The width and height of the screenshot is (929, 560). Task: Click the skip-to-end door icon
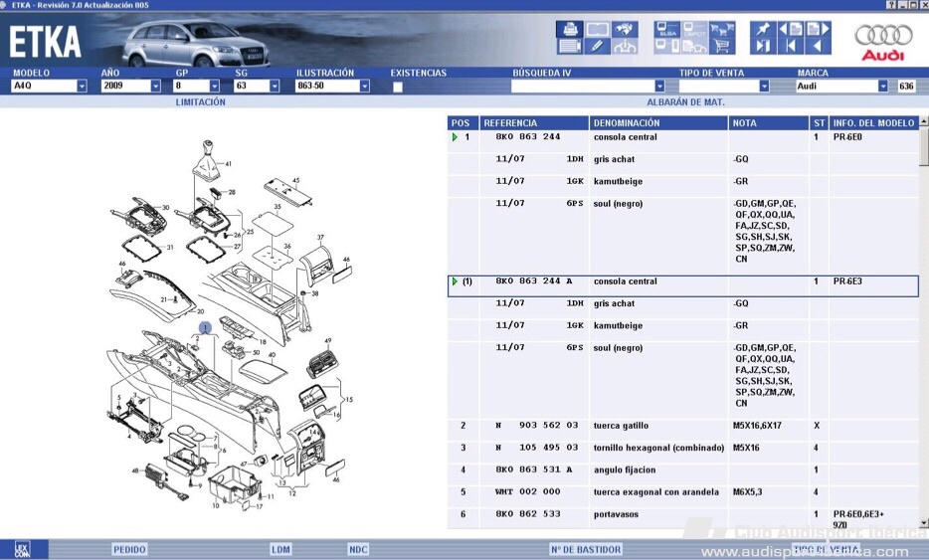tap(763, 46)
